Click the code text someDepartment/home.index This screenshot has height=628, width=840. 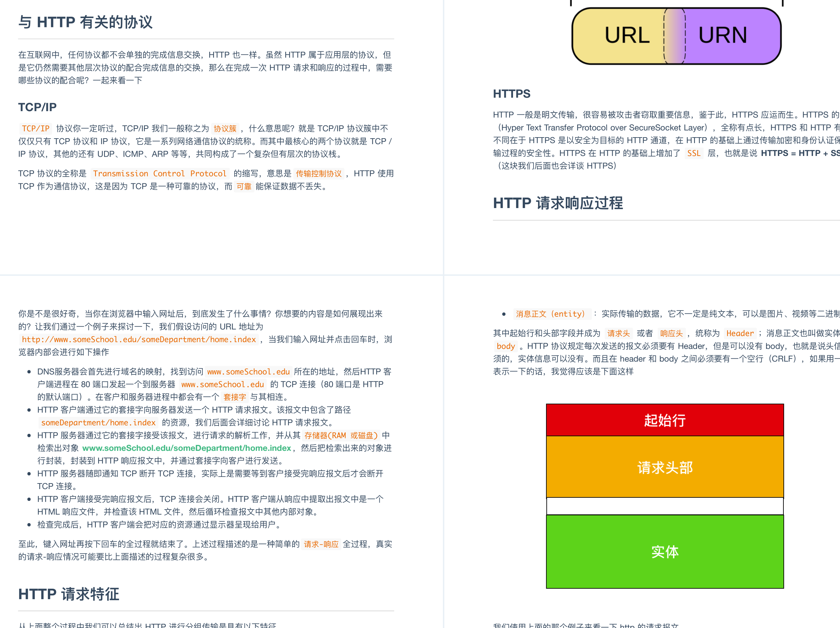pyautogui.click(x=98, y=422)
